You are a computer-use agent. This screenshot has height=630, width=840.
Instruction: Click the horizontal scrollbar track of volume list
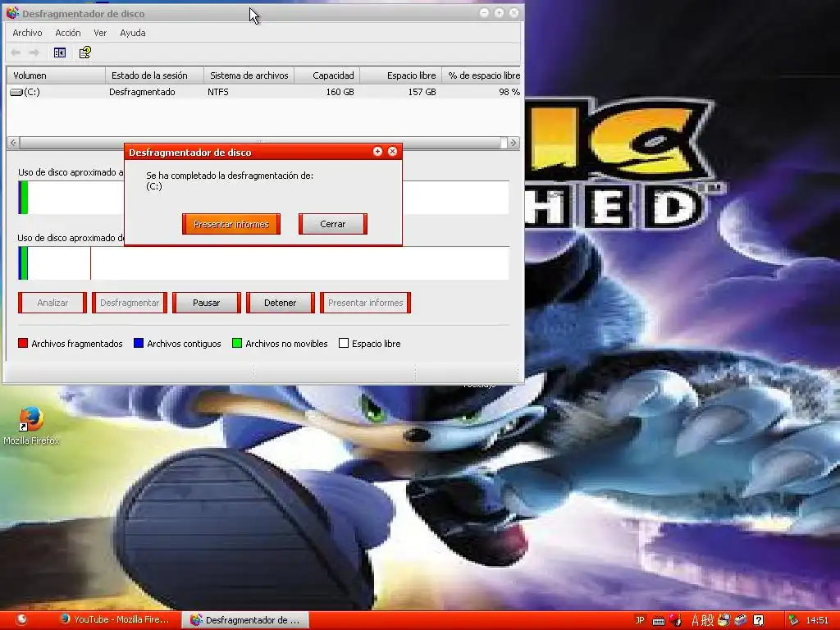click(262, 143)
